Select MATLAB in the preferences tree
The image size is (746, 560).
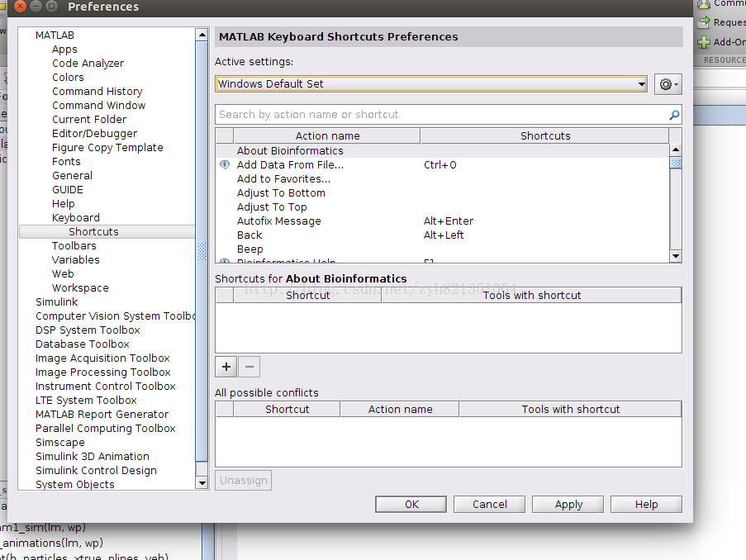click(x=55, y=36)
